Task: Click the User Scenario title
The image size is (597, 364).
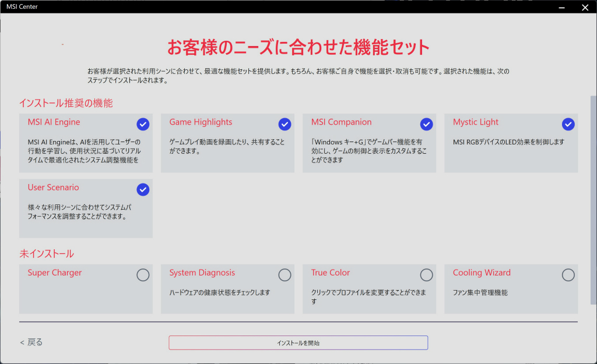Action: point(53,188)
